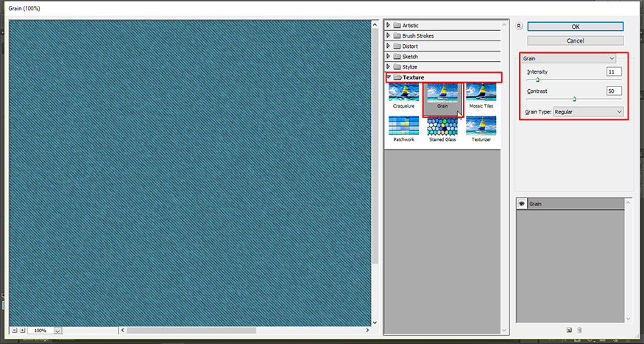The image size is (644, 344).
Task: Click the preview vertical scrollbar up arrow
Action: coord(375,24)
